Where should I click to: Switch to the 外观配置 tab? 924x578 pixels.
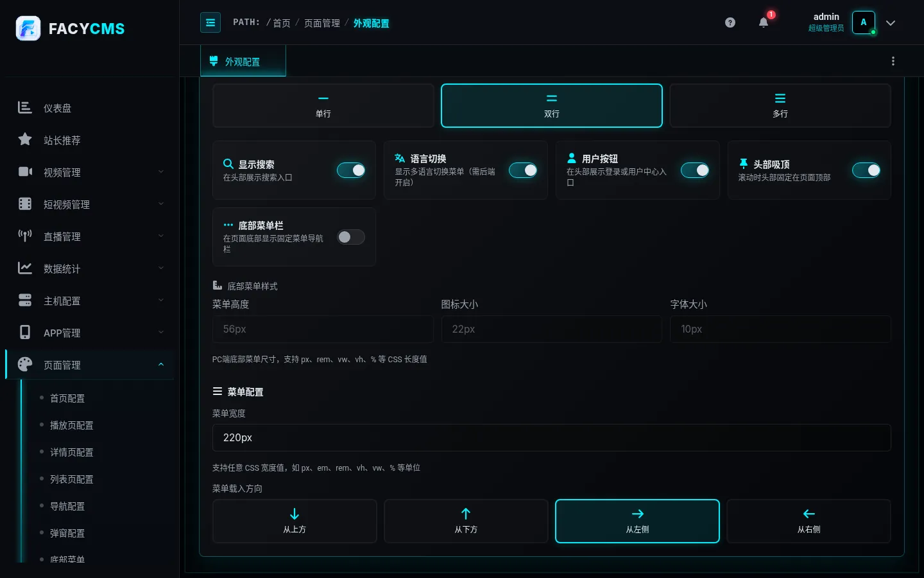click(x=243, y=61)
